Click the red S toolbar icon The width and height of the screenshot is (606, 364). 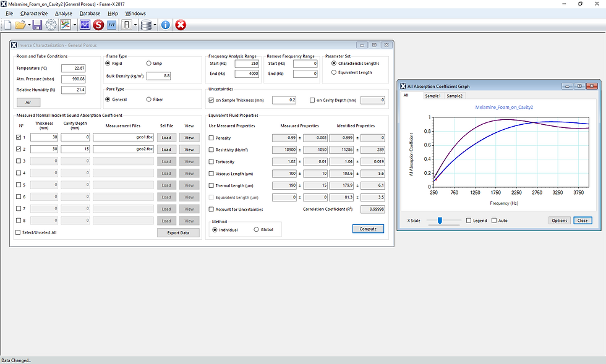[98, 25]
